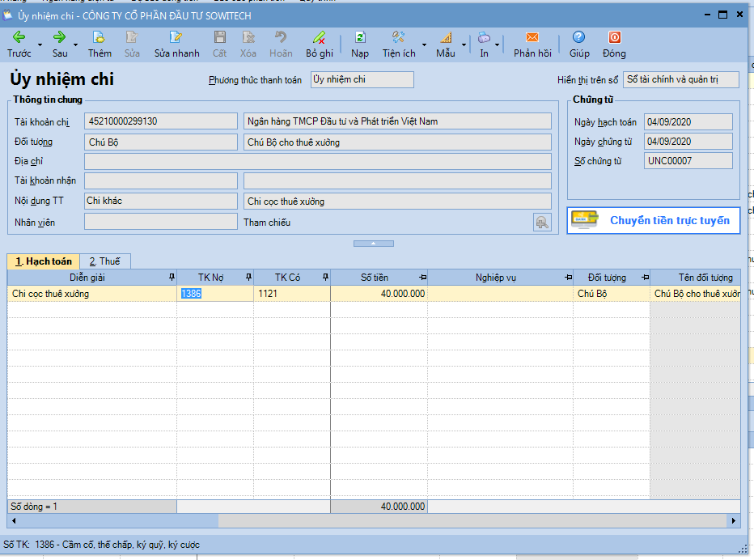This screenshot has width=754, height=560.
Task: Open the Mẫu template dropdown arrow
Action: 464,45
